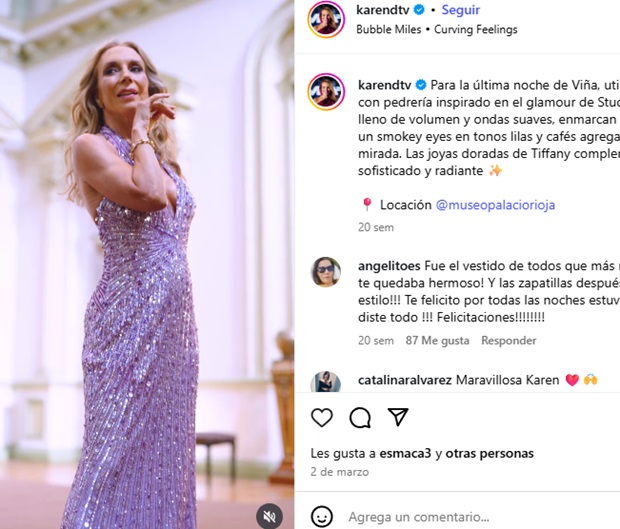The height and width of the screenshot is (529, 620).
Task: Open karendtv profile picture in the header
Action: (x=326, y=19)
